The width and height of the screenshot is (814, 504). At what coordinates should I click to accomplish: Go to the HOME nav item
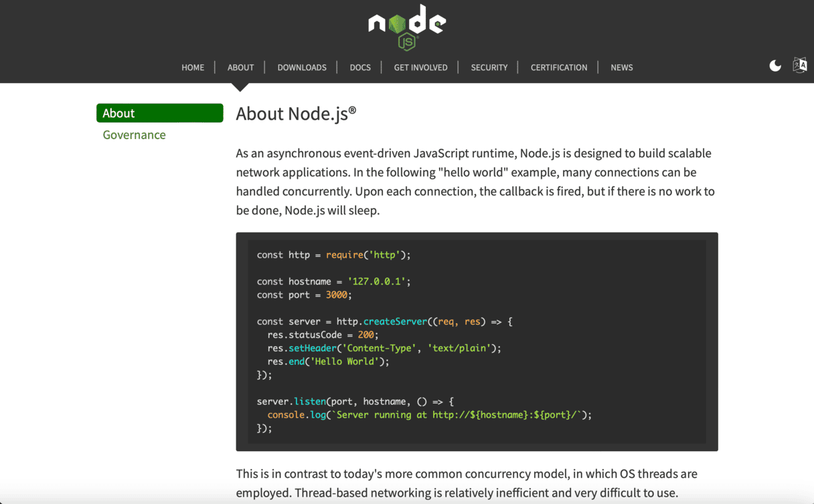(x=193, y=68)
